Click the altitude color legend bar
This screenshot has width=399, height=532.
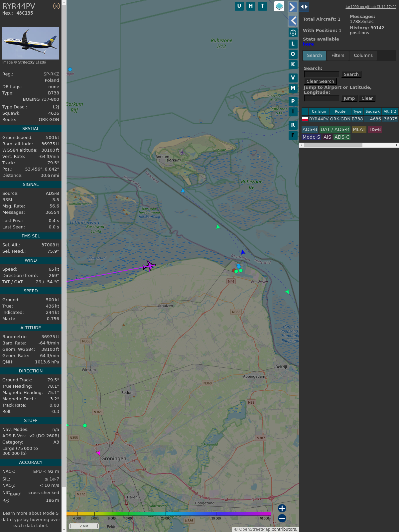[169, 514]
